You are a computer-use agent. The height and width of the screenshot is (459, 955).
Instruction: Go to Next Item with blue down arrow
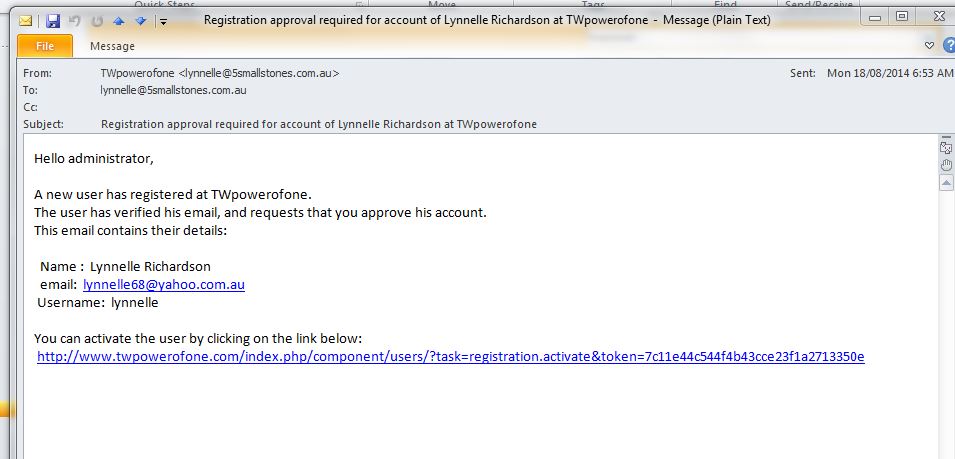[141, 21]
